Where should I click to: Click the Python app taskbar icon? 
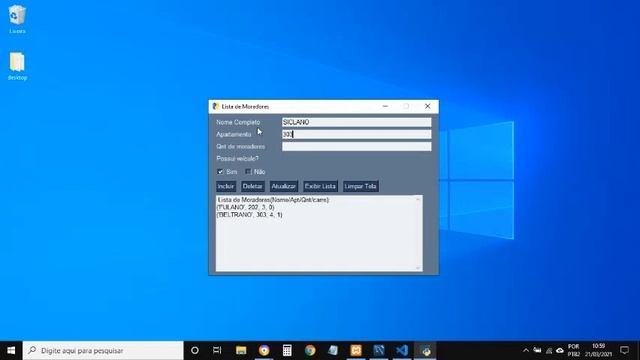425,350
